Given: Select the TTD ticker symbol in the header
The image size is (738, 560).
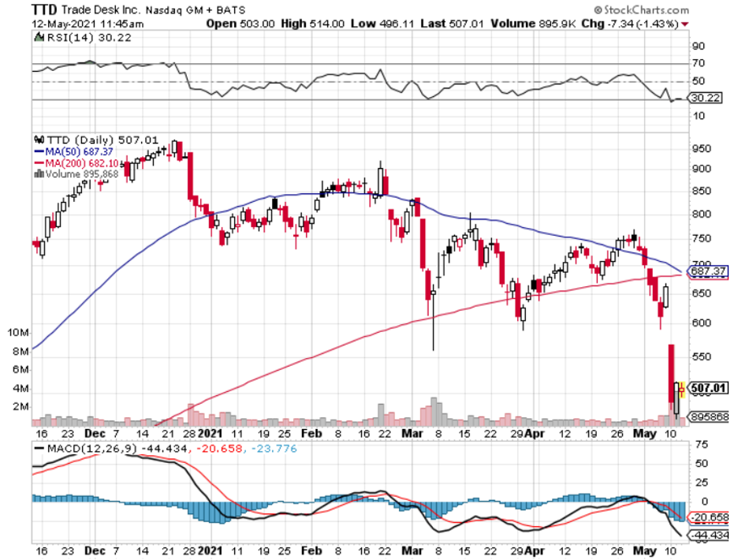Looking at the screenshot, I should 44,9.
